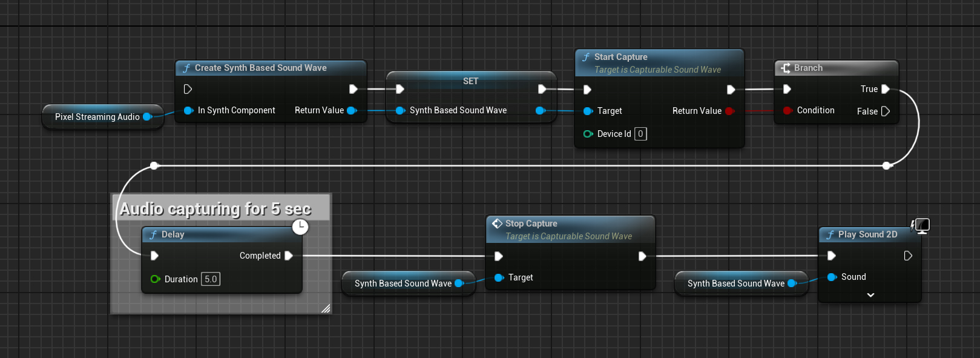This screenshot has width=980, height=358.
Task: Click Synth Based Sound Wave getter pin near Play Sound 2D
Action: [x=792, y=283]
